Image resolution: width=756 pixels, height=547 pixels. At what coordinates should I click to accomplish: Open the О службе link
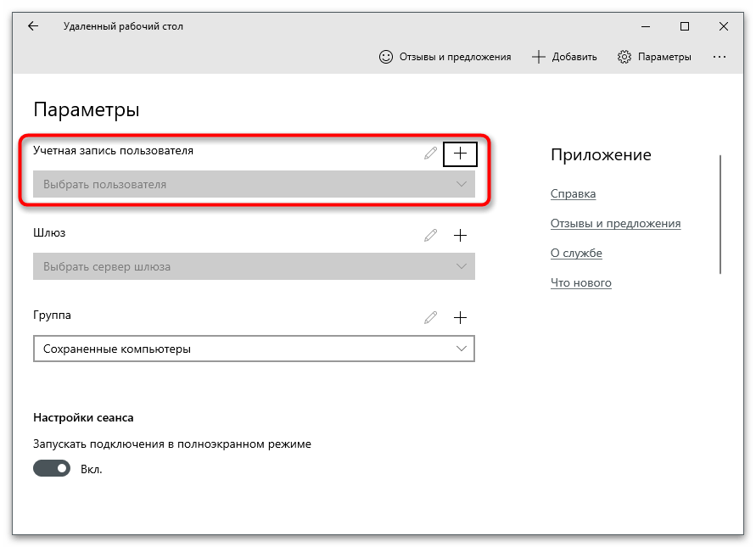pos(576,253)
